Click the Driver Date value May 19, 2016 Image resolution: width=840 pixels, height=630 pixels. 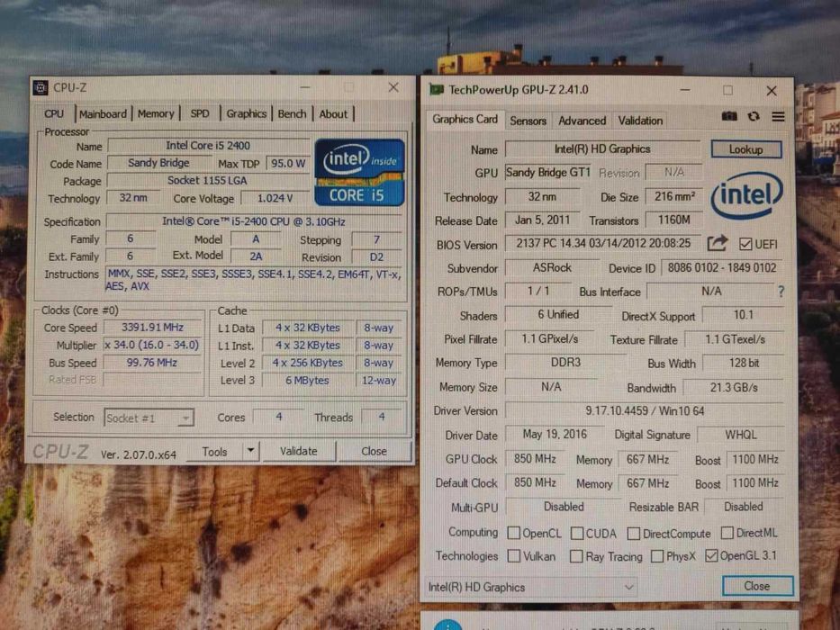[555, 435]
